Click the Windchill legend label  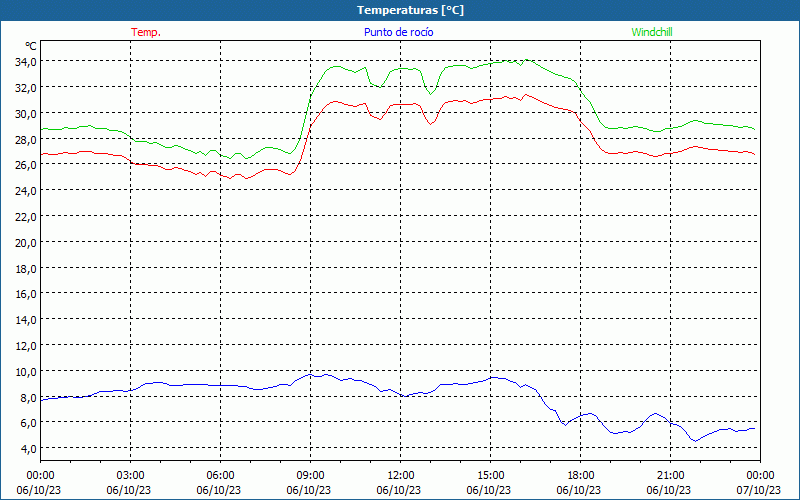pos(652,32)
